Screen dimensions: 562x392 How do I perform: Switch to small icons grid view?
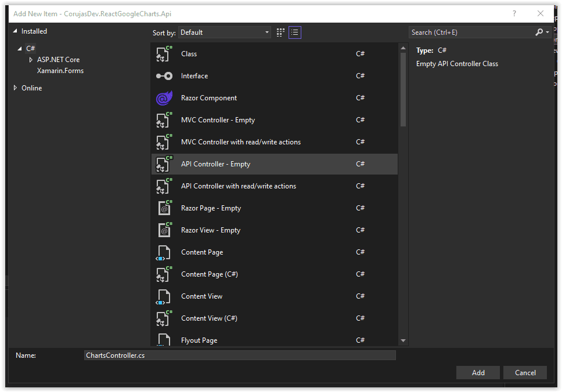pos(280,32)
